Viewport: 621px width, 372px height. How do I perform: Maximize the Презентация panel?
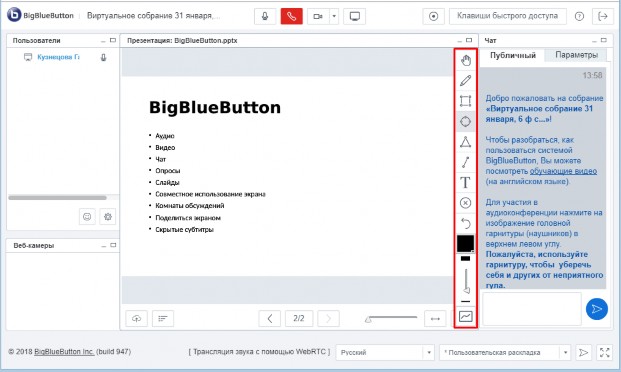point(469,40)
